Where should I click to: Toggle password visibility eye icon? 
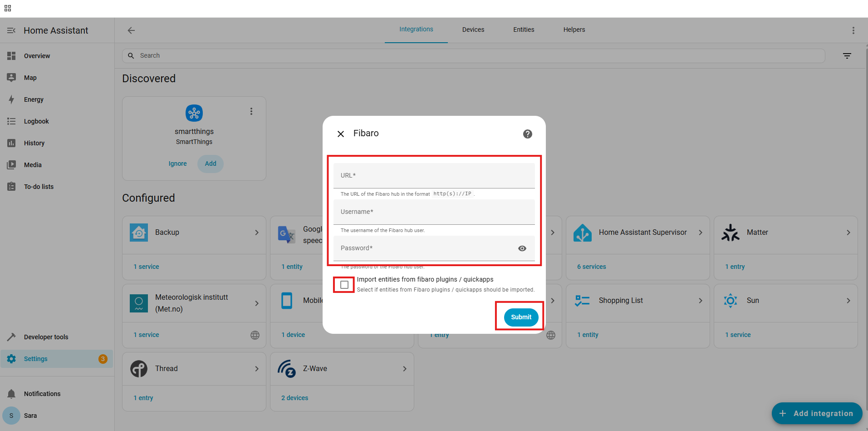[x=522, y=248]
